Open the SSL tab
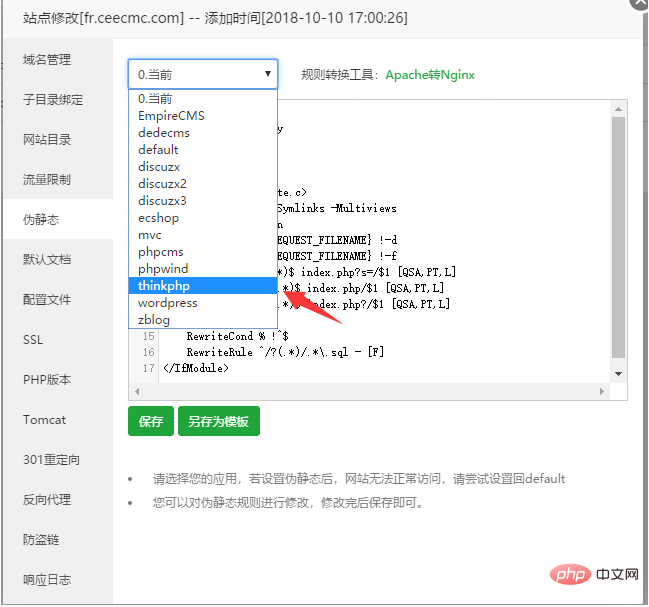The image size is (649, 607). [x=58, y=340]
